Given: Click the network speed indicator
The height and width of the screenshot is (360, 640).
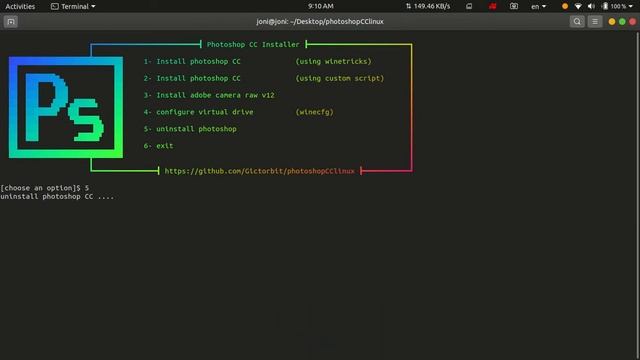Looking at the screenshot, I should coord(428,6).
